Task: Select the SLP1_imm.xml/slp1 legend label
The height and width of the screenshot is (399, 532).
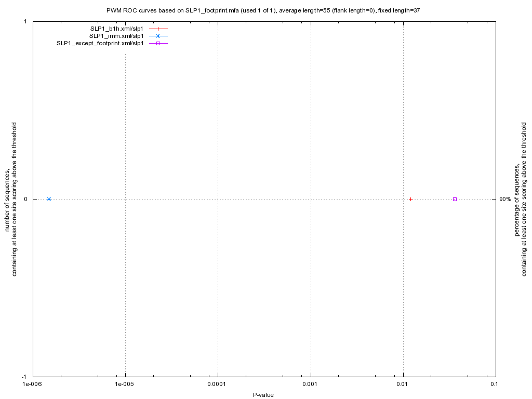Action: click(x=116, y=36)
